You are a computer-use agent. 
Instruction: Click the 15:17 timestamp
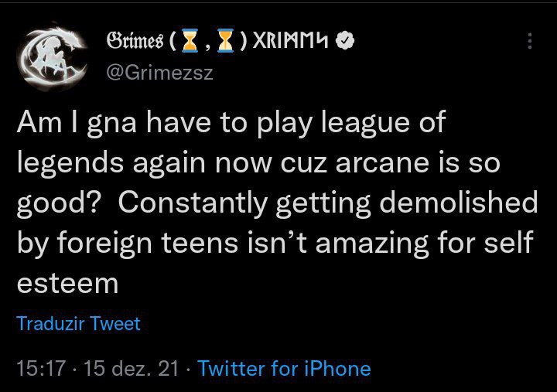[x=41, y=368]
